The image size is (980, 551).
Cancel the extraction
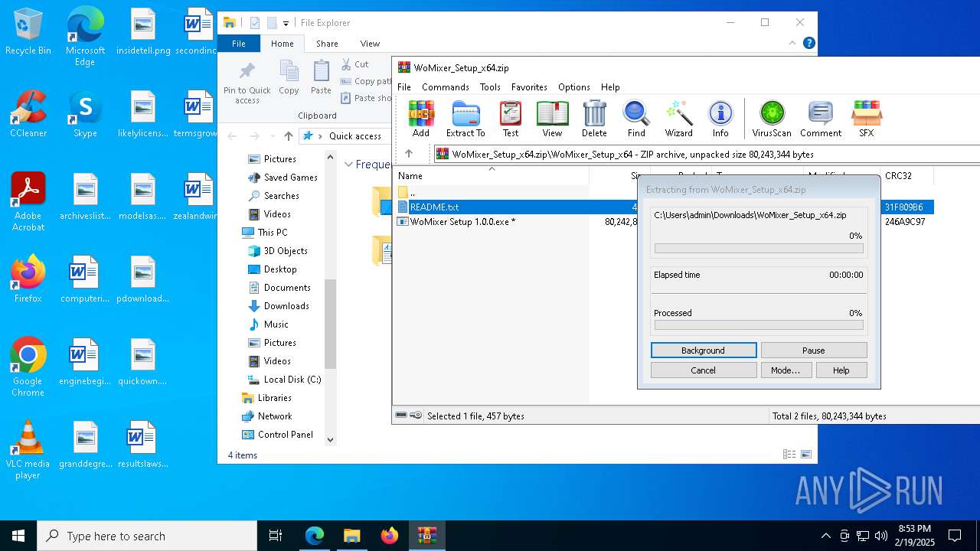click(703, 370)
